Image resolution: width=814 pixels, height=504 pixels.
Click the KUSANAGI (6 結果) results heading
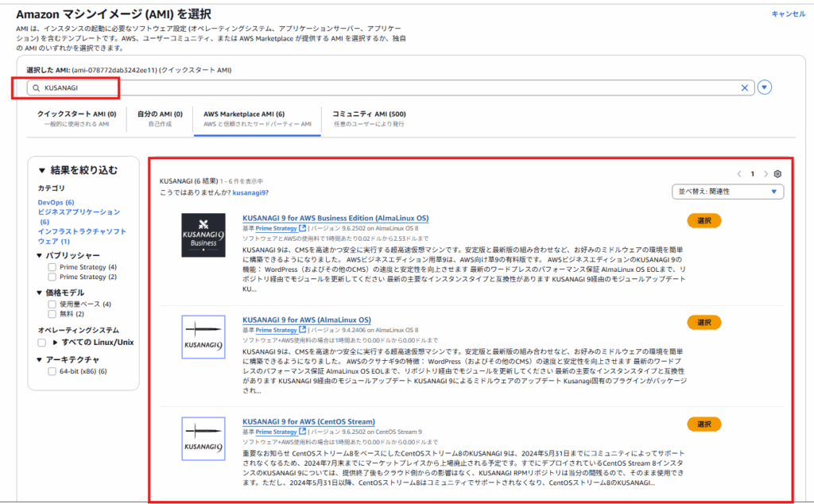189,181
